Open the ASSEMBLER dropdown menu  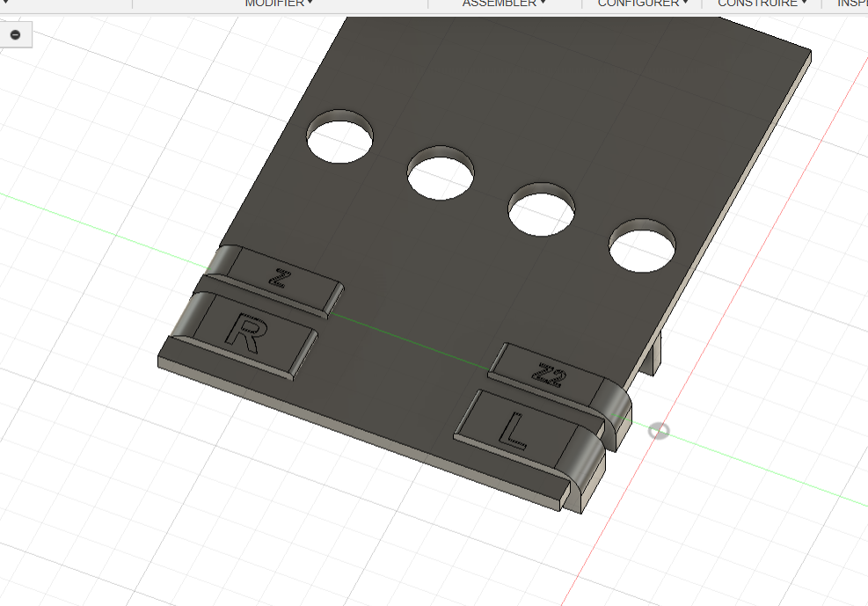click(x=504, y=4)
